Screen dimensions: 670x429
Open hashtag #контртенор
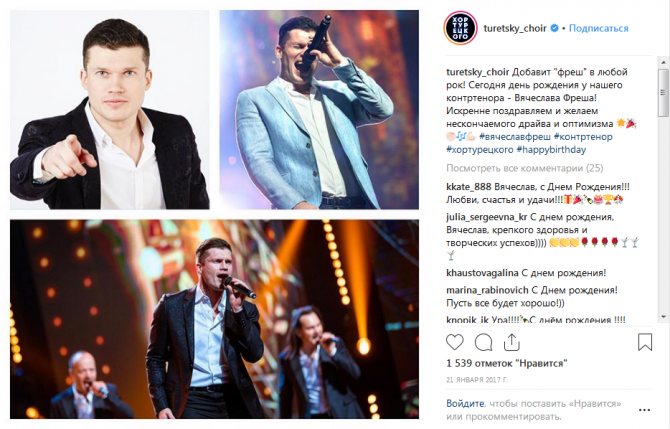coord(583,137)
